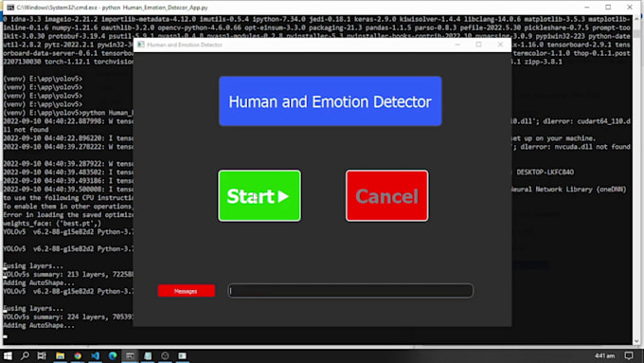This screenshot has height=363, width=644.
Task: Open the notification center icon
Action: pyautogui.click(x=629, y=355)
